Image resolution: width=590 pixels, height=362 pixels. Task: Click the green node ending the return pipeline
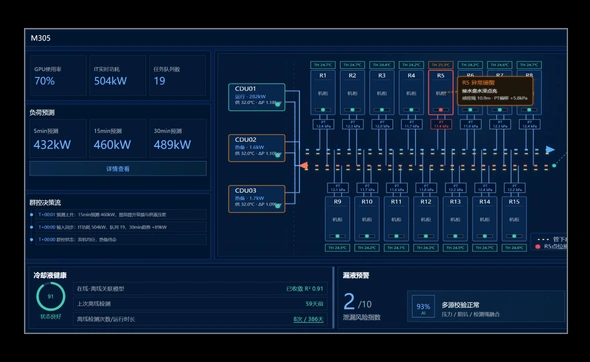pyautogui.click(x=554, y=166)
